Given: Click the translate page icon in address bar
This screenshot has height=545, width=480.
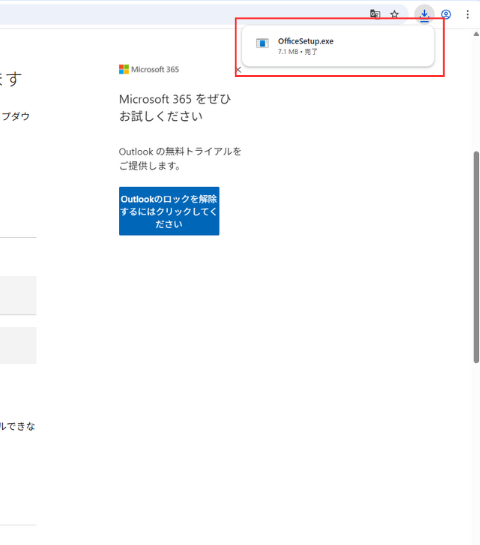Looking at the screenshot, I should pyautogui.click(x=375, y=14).
